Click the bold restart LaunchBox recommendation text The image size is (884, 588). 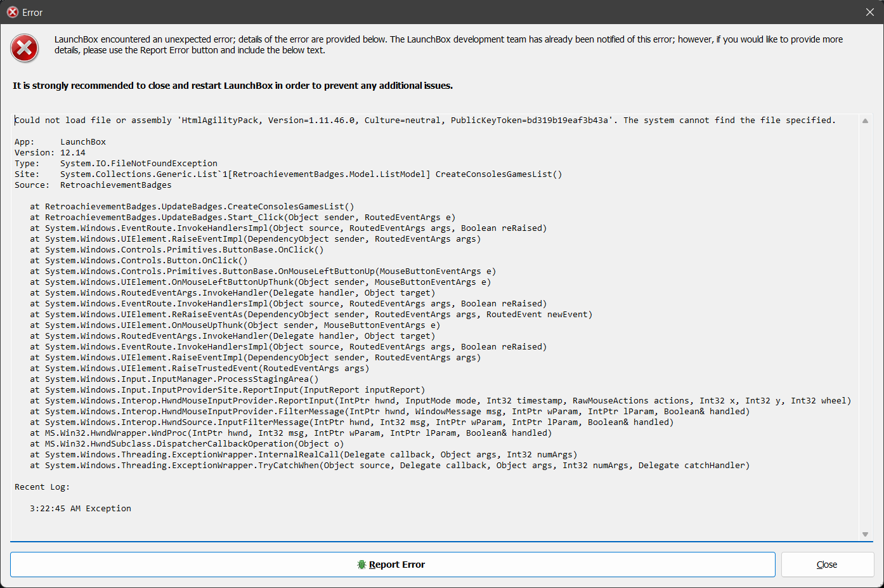click(x=233, y=86)
